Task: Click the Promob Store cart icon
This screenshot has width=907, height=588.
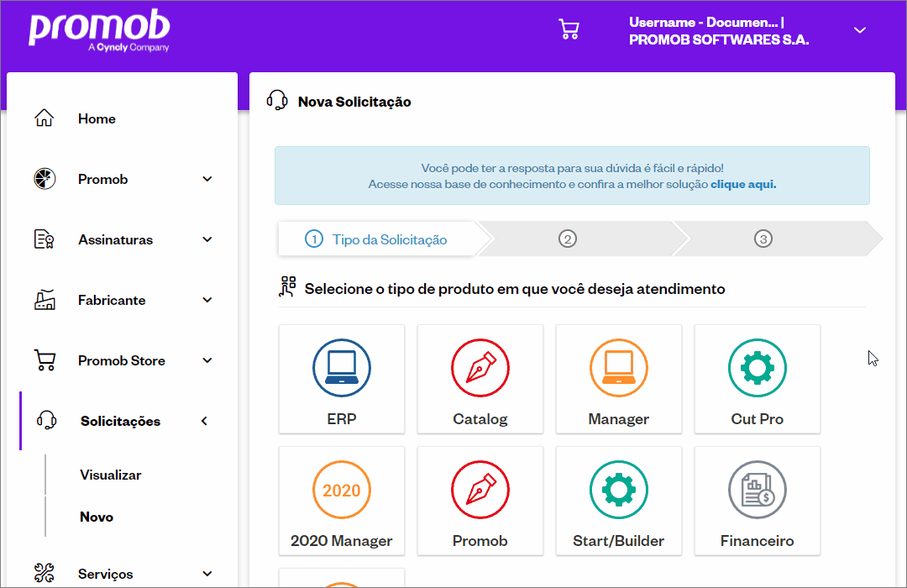Action: tap(45, 360)
